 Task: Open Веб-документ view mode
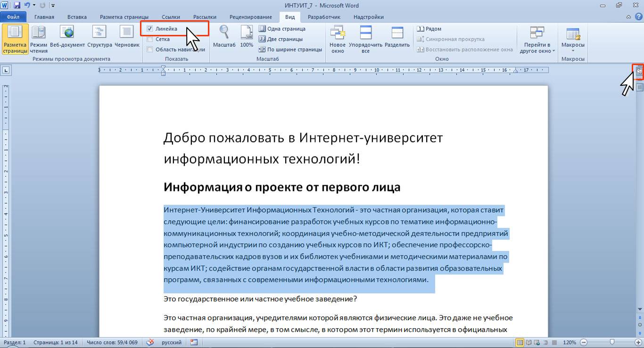coord(67,39)
